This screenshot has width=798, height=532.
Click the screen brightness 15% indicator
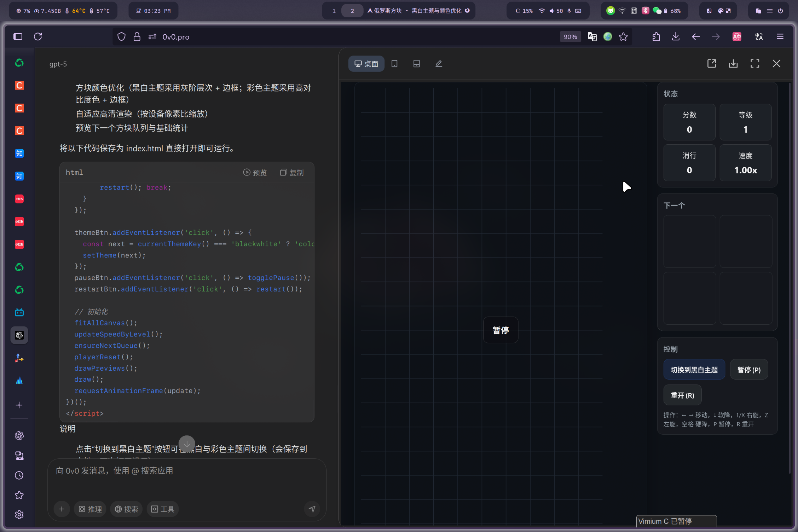524,11
